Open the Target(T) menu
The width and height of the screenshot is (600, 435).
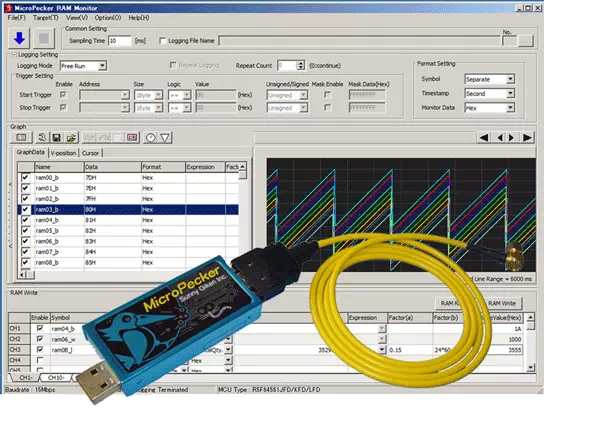point(45,18)
